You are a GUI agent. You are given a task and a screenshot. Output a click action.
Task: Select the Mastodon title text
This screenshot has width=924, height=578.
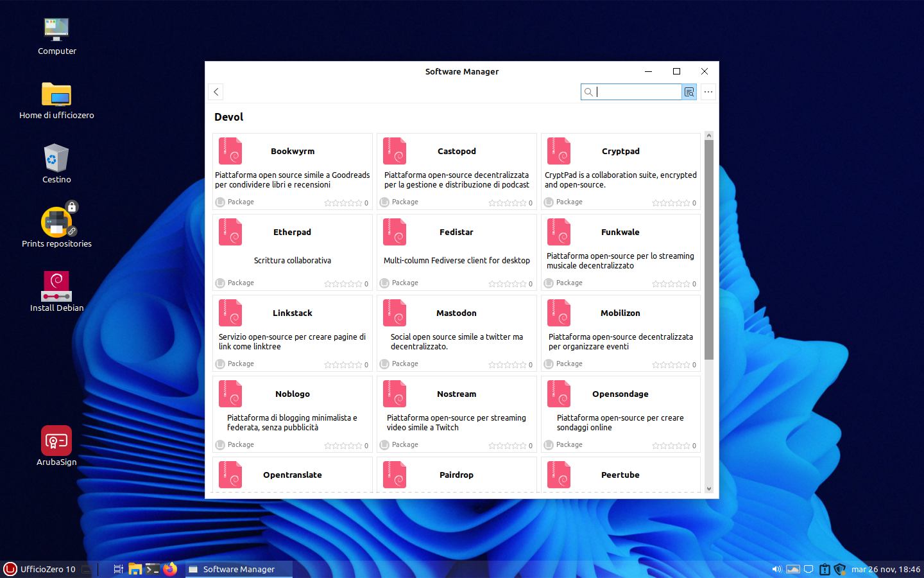(457, 313)
